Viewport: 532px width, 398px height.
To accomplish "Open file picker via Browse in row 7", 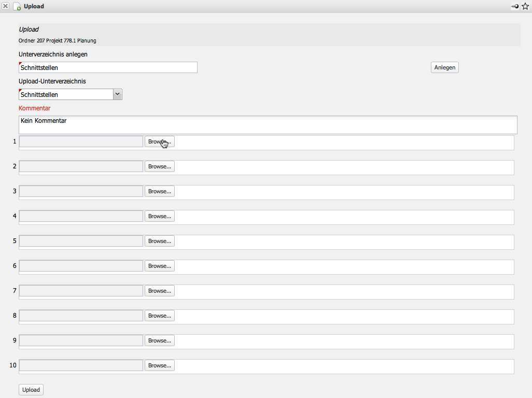I will [x=159, y=291].
